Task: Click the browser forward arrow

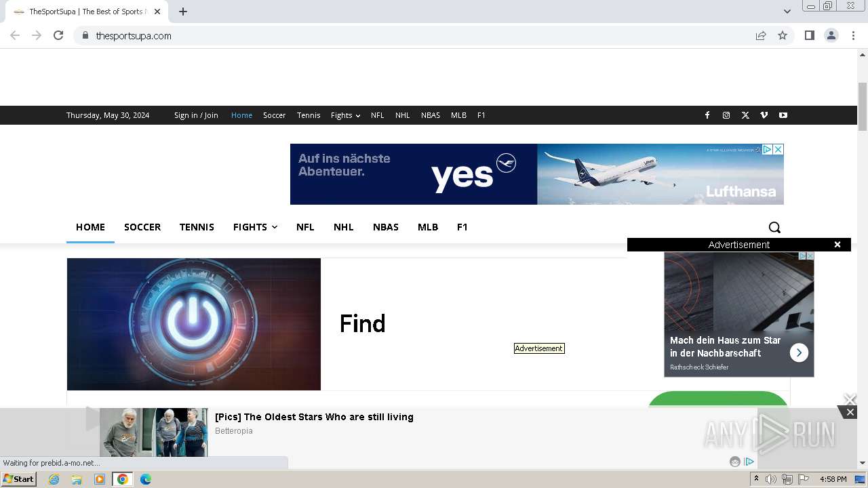Action: tap(37, 35)
